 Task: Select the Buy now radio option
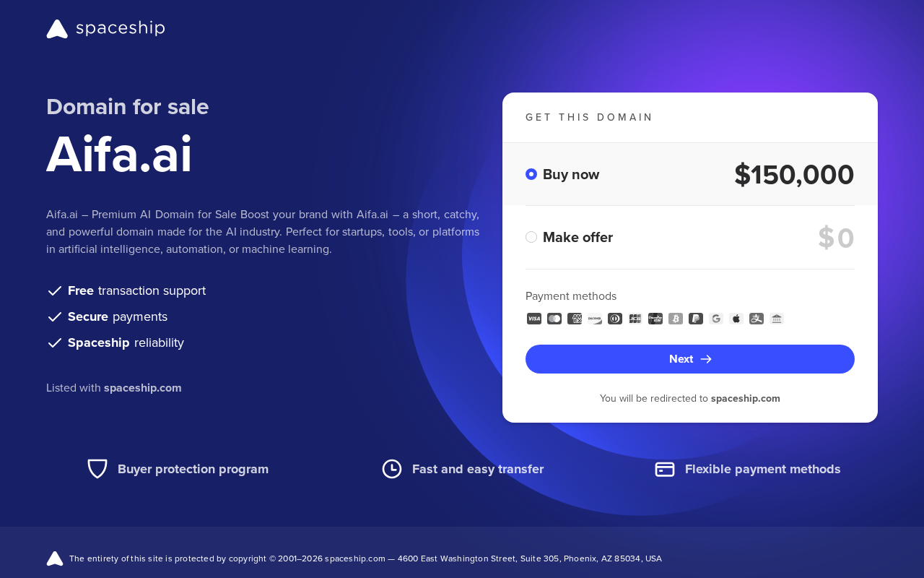(x=531, y=174)
